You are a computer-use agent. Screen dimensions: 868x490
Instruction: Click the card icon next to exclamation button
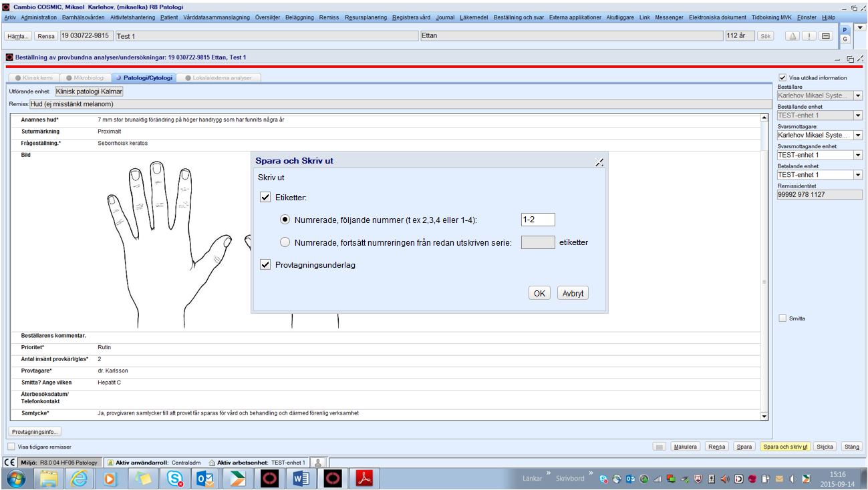pyautogui.click(x=826, y=36)
